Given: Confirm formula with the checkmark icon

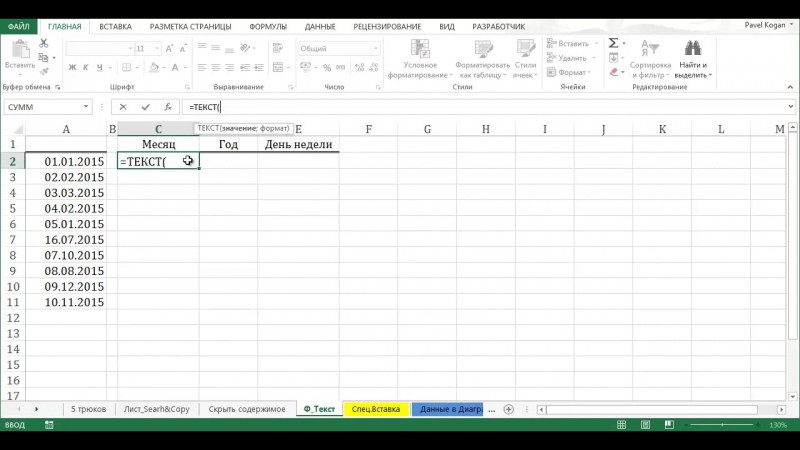Looking at the screenshot, I should point(146,107).
